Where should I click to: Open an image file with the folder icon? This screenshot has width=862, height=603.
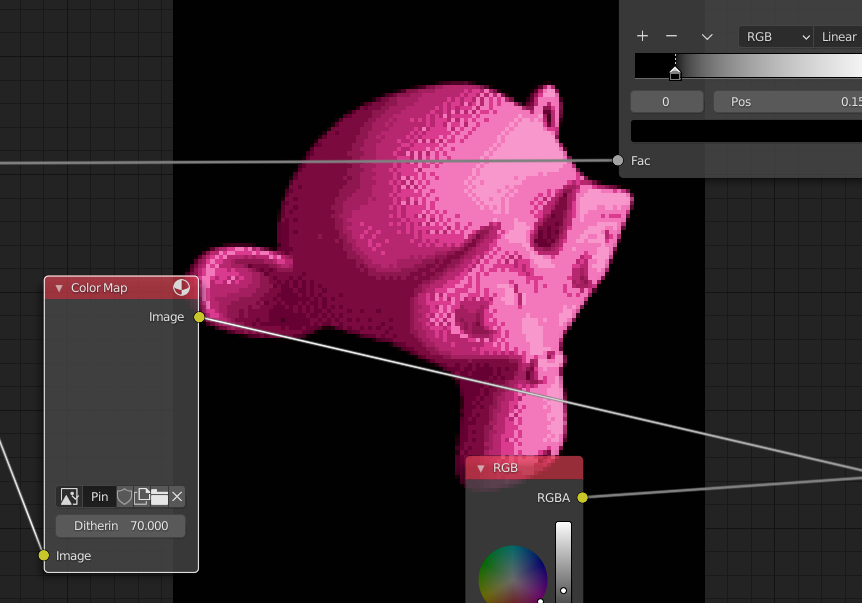point(159,497)
